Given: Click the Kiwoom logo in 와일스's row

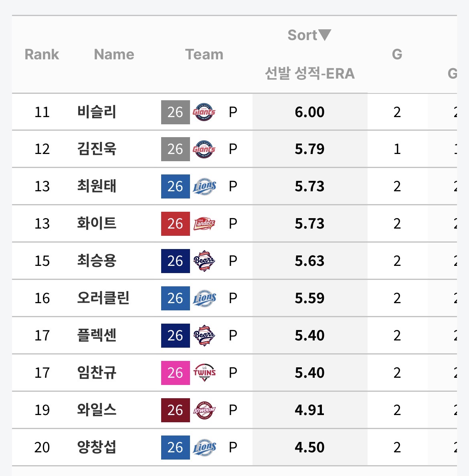Looking at the screenshot, I should pyautogui.click(x=204, y=410).
